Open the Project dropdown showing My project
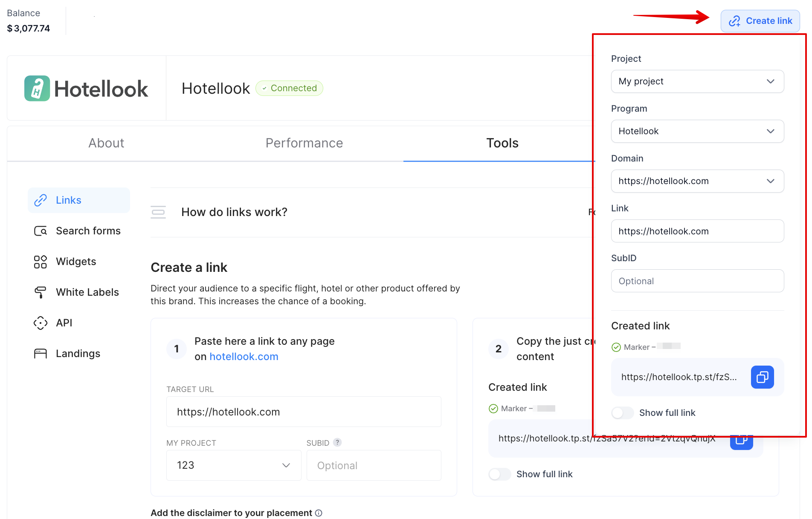This screenshot has height=519, width=812. [697, 81]
